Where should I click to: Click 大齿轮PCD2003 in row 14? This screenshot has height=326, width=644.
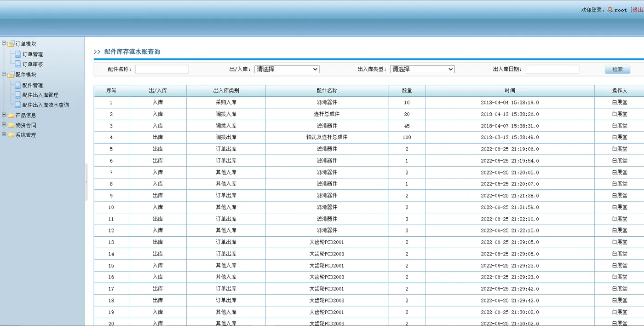click(x=327, y=254)
